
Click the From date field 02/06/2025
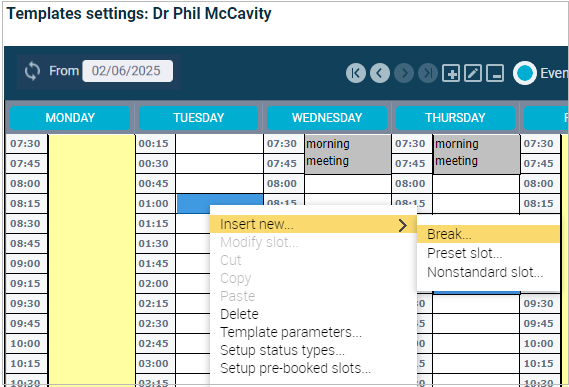point(127,71)
